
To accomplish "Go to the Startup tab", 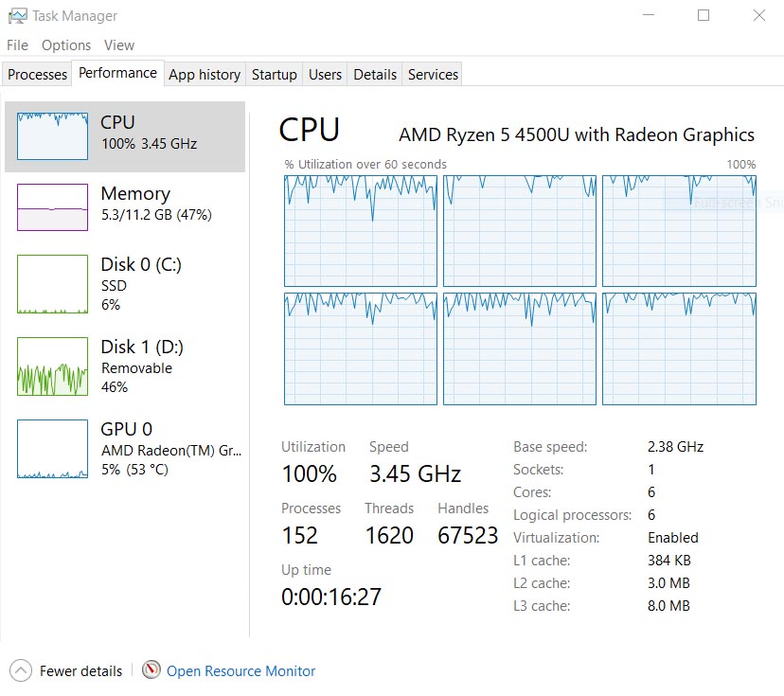I will coord(274,75).
